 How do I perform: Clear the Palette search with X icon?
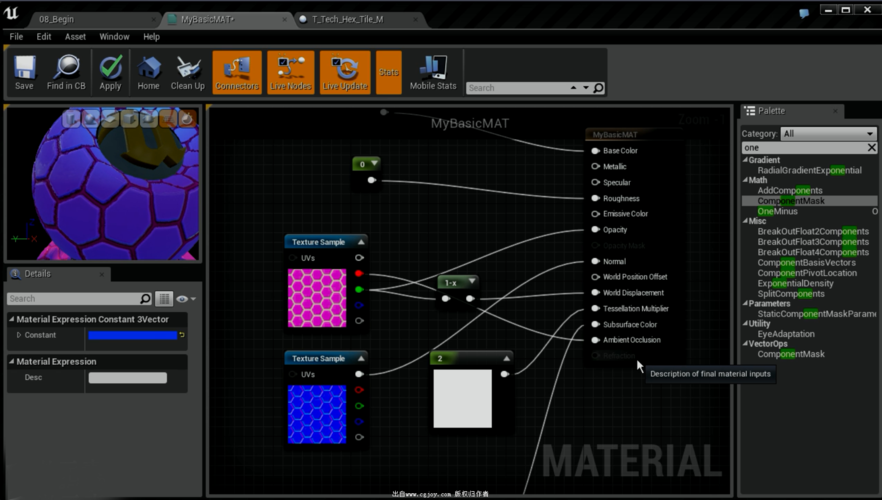871,148
